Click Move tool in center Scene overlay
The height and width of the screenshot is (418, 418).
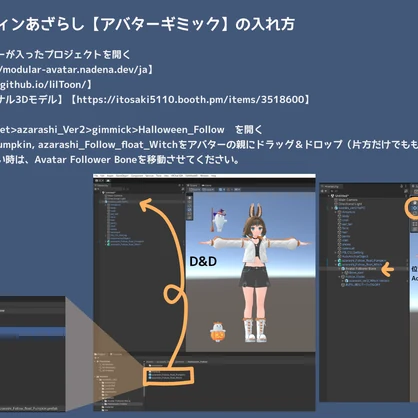[190, 202]
